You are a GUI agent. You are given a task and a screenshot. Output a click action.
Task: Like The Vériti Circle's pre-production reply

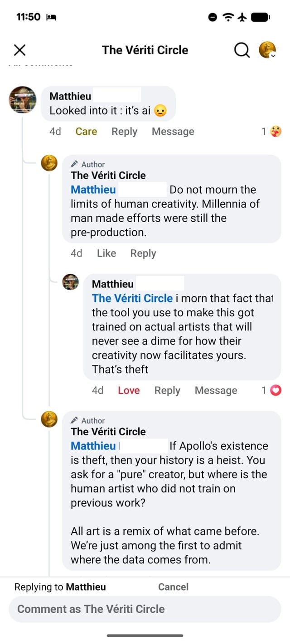(x=106, y=253)
